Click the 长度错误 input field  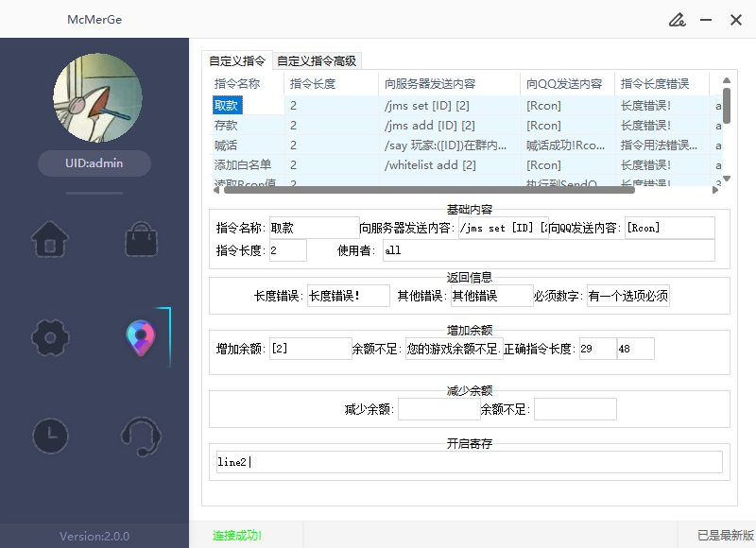point(348,296)
